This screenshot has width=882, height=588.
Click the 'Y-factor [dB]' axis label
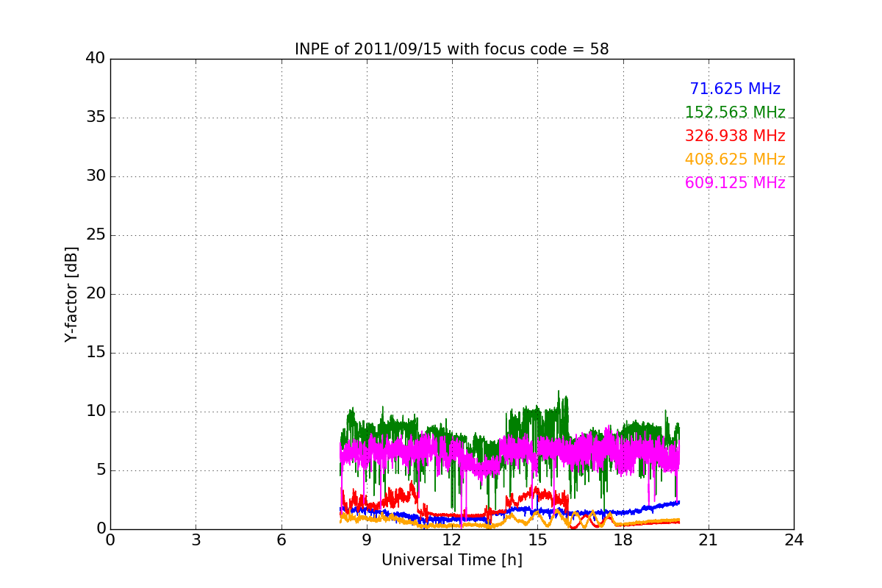71,294
